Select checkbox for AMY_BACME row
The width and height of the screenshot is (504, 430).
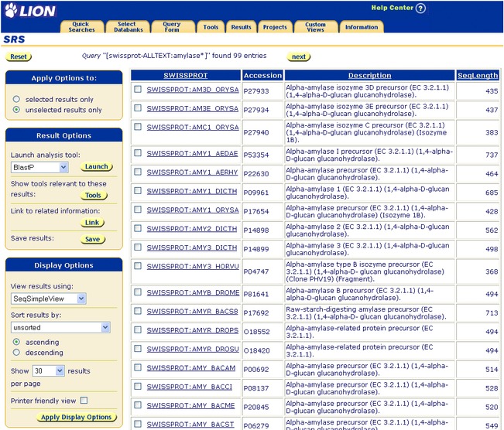pos(138,404)
